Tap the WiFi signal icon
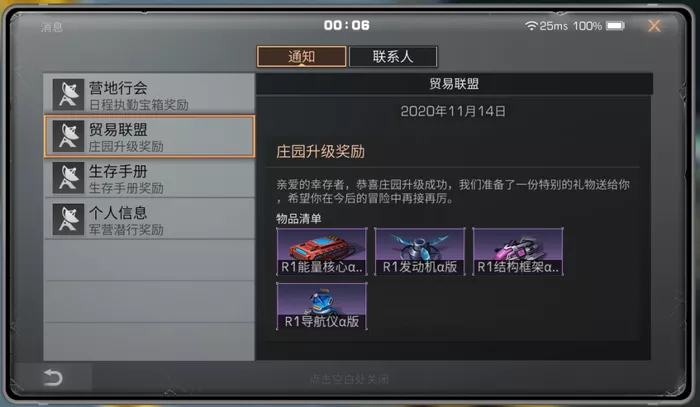700x407 pixels. [x=531, y=25]
